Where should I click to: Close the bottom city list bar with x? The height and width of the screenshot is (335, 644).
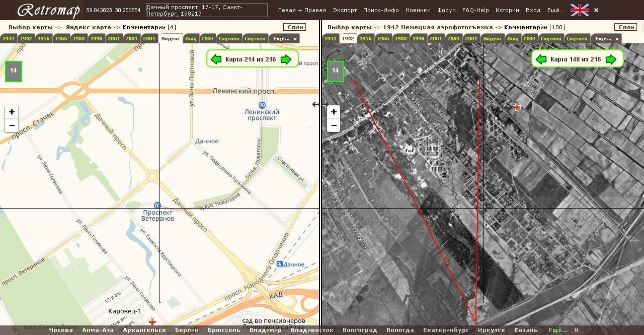577,330
